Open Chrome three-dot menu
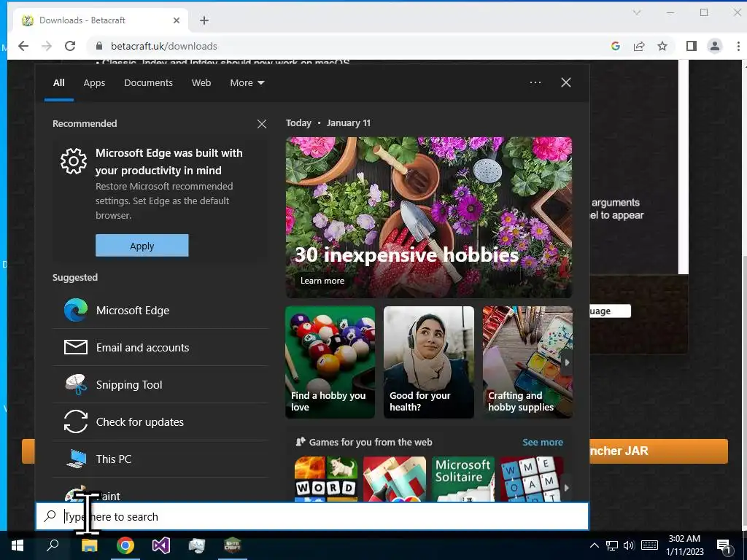This screenshot has height=560, width=747. click(738, 46)
